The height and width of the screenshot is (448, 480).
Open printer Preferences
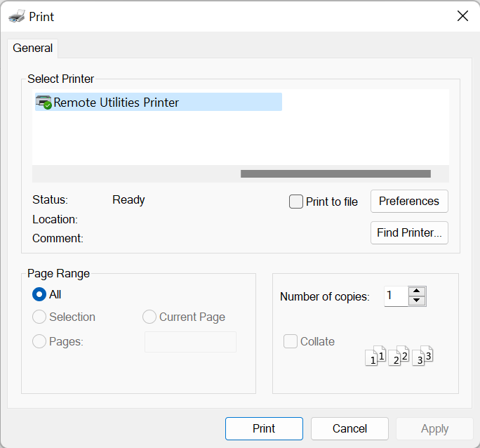[409, 201]
